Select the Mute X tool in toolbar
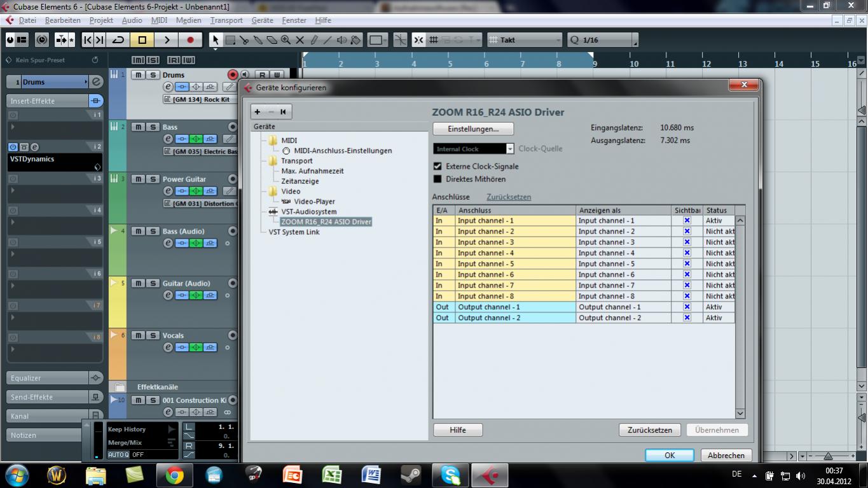Screen dimensions: 868x488 click(x=300, y=40)
